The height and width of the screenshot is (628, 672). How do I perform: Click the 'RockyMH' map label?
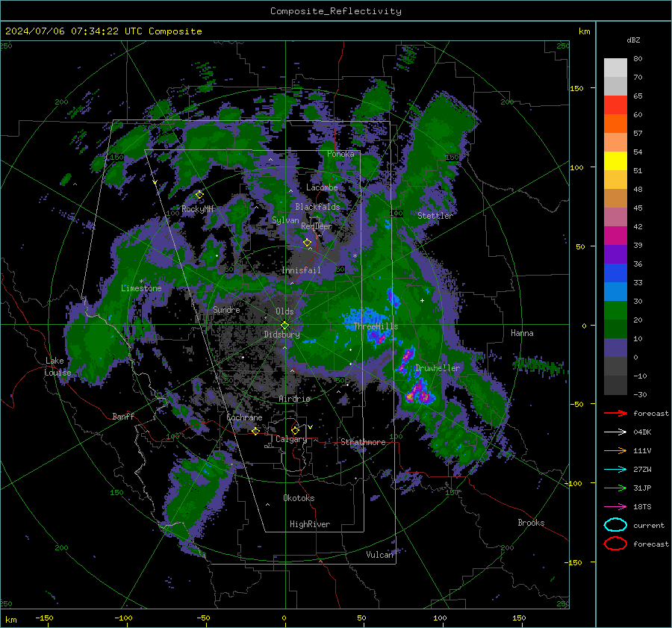[x=198, y=209]
